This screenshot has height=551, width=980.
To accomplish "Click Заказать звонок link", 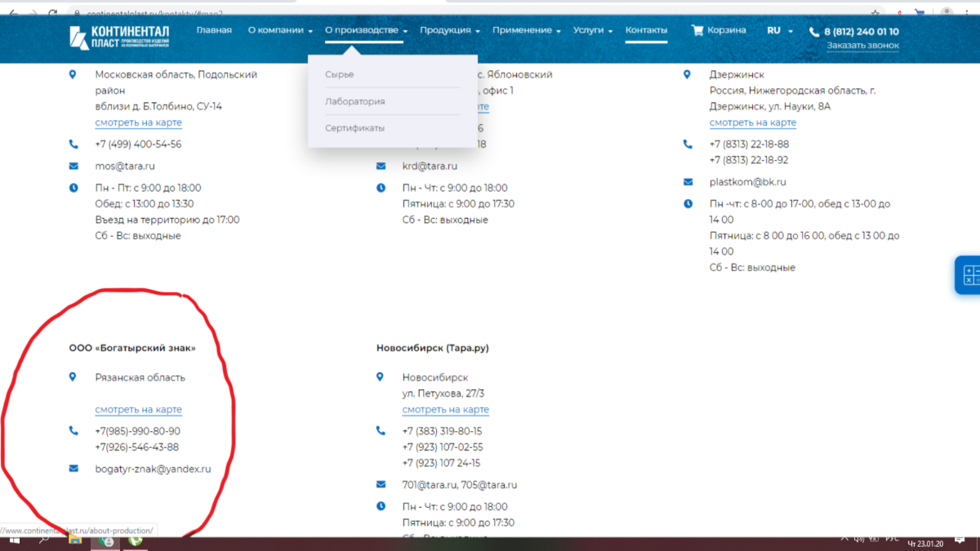I will point(862,46).
